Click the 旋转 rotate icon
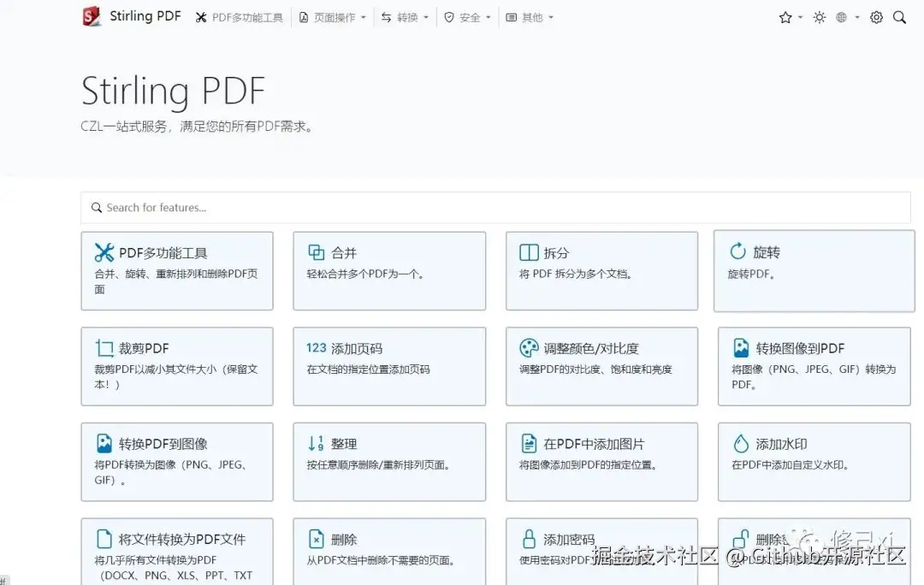The height and width of the screenshot is (585, 924). coord(737,251)
